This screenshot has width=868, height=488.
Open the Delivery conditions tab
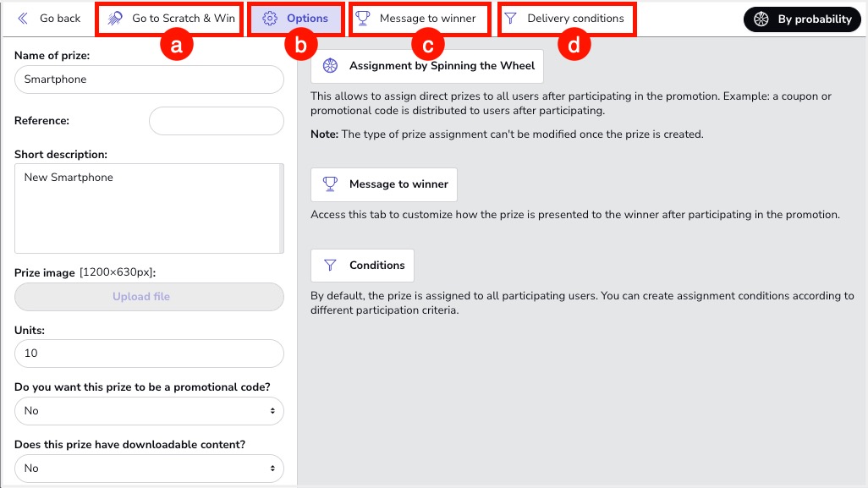[567, 19]
